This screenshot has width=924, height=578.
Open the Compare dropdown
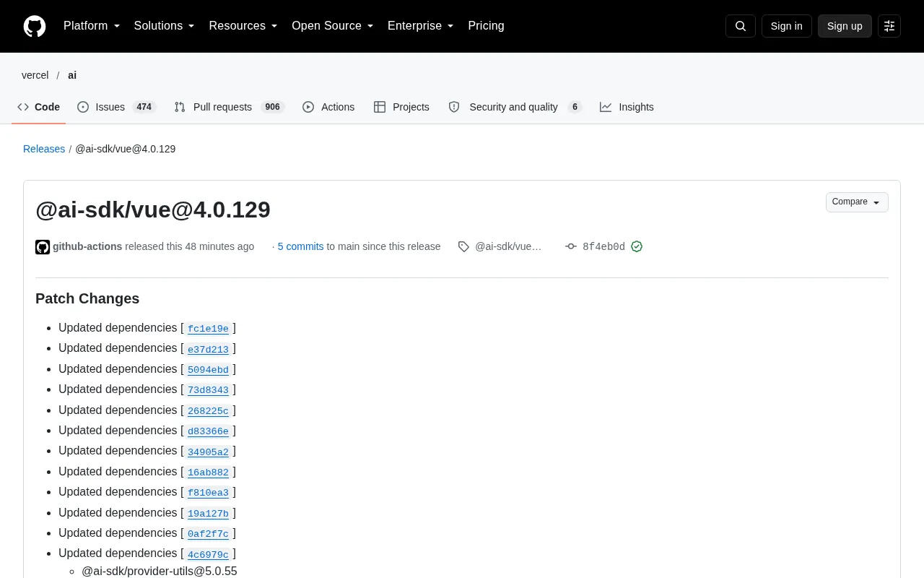[857, 202]
